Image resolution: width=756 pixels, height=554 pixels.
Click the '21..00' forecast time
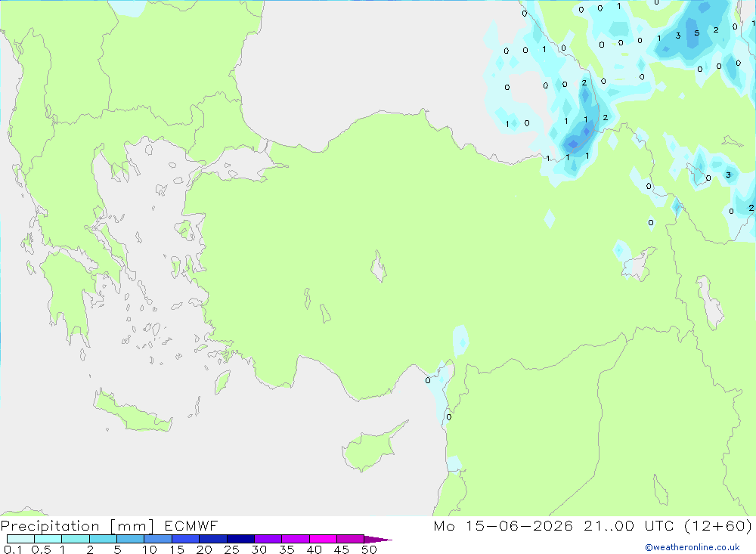tap(609, 525)
